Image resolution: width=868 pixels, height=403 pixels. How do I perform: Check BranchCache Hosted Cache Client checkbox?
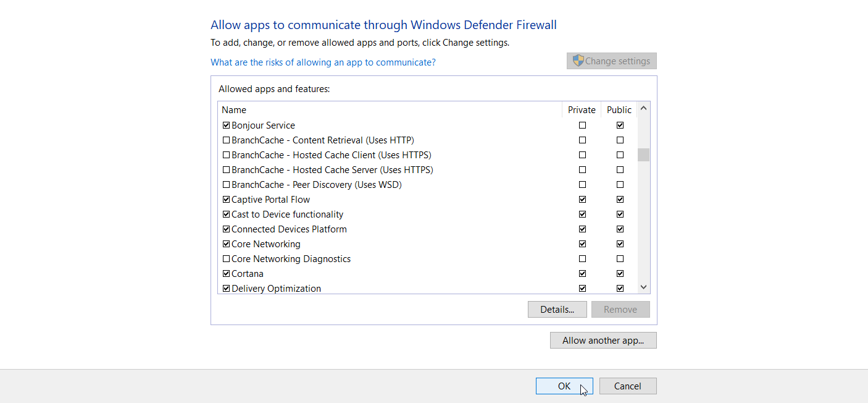(x=226, y=155)
